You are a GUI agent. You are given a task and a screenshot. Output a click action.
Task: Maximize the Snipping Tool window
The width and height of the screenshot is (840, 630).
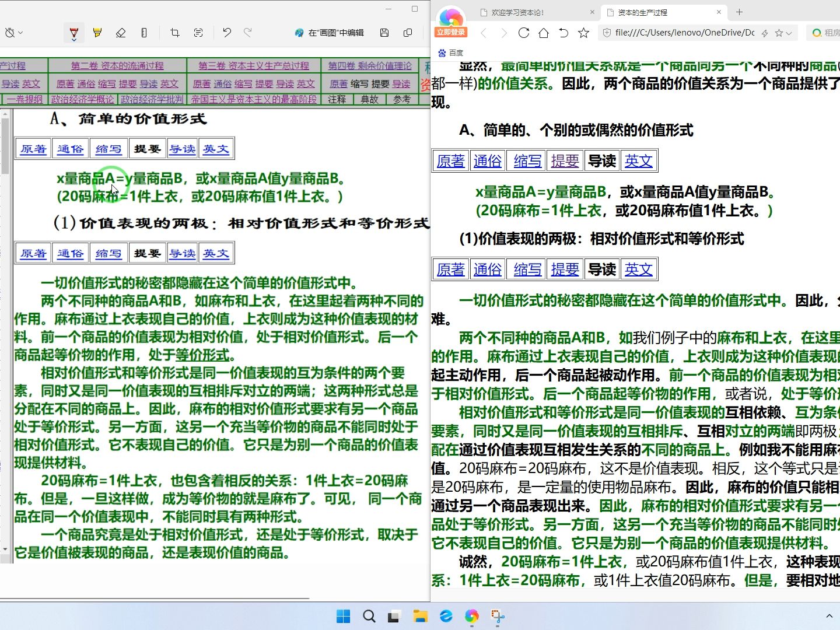415,9
